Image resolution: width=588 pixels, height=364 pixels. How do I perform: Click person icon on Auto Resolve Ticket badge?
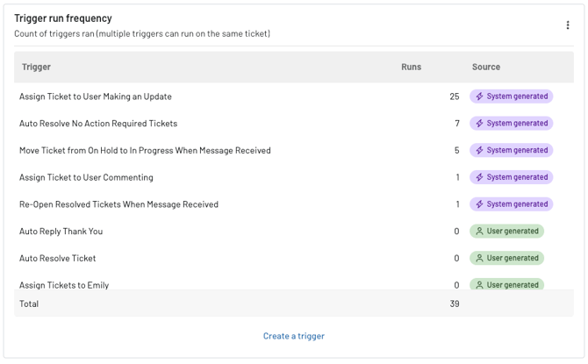479,258
